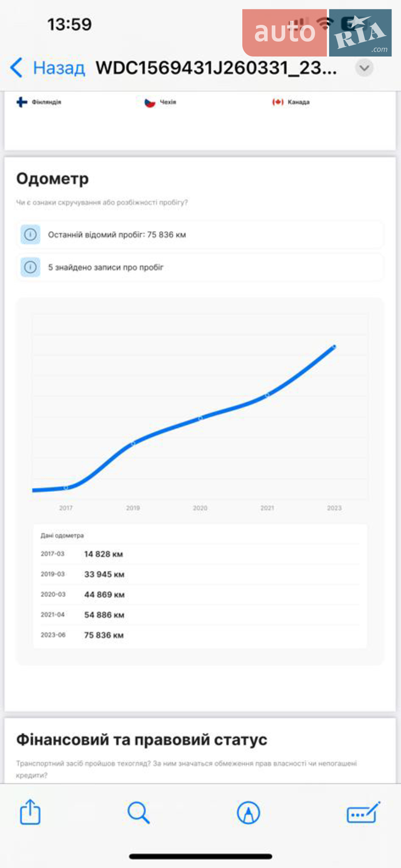Tap the back chevron arrow

[x=16, y=68]
